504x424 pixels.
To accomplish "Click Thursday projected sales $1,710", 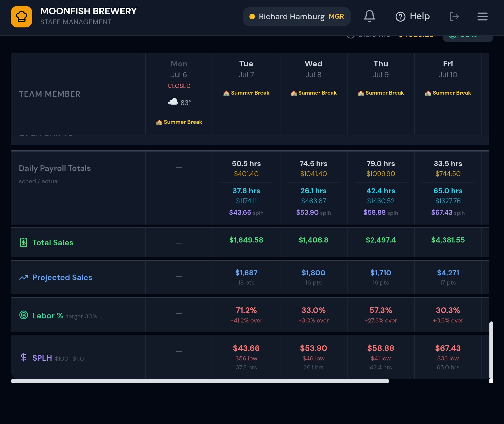I will click(x=381, y=273).
